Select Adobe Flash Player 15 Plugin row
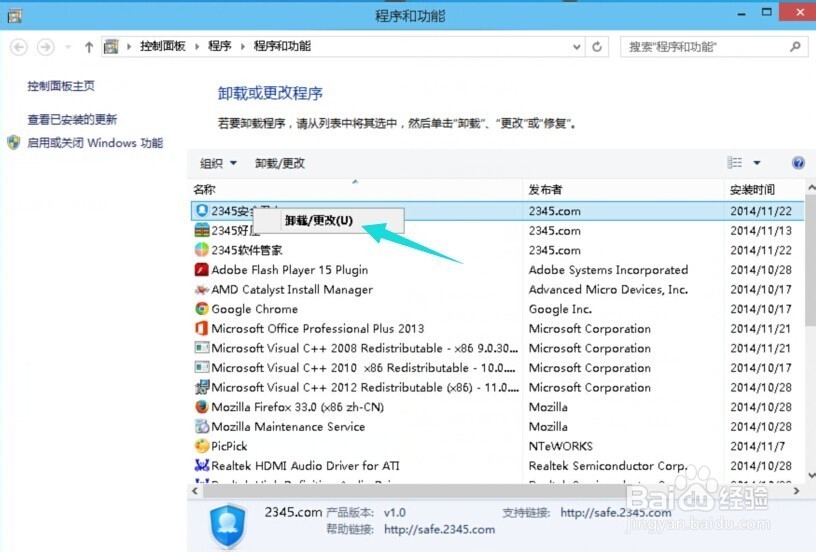The width and height of the screenshot is (816, 552). coord(497,269)
